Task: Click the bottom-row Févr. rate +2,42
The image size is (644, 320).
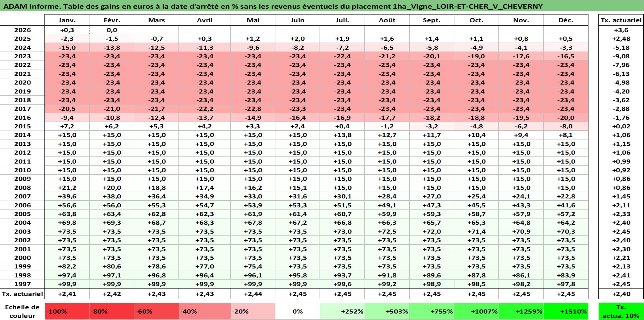Action: [112, 294]
